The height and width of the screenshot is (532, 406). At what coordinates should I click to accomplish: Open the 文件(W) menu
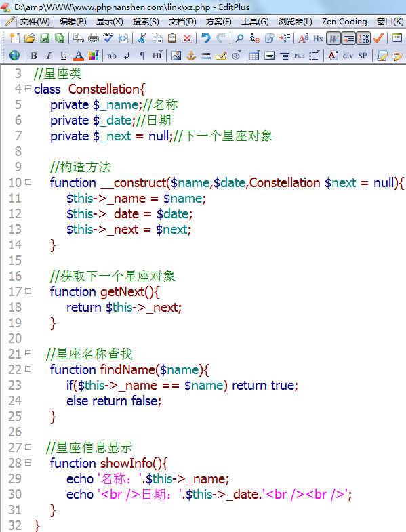35,22
